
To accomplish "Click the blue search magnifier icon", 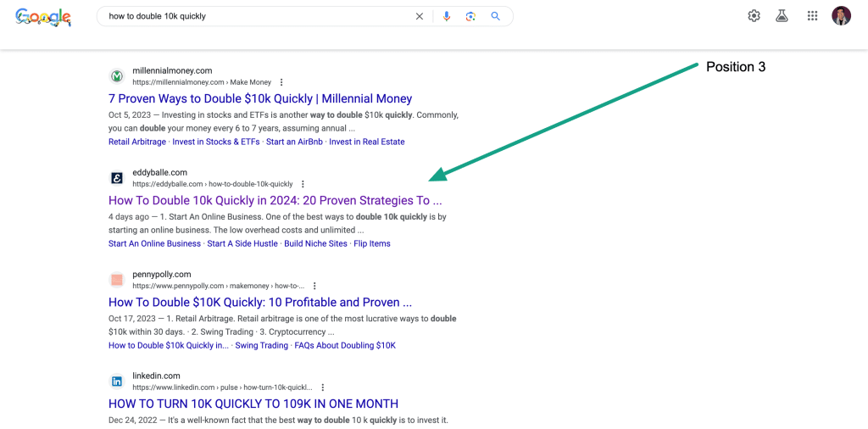I will click(x=496, y=16).
